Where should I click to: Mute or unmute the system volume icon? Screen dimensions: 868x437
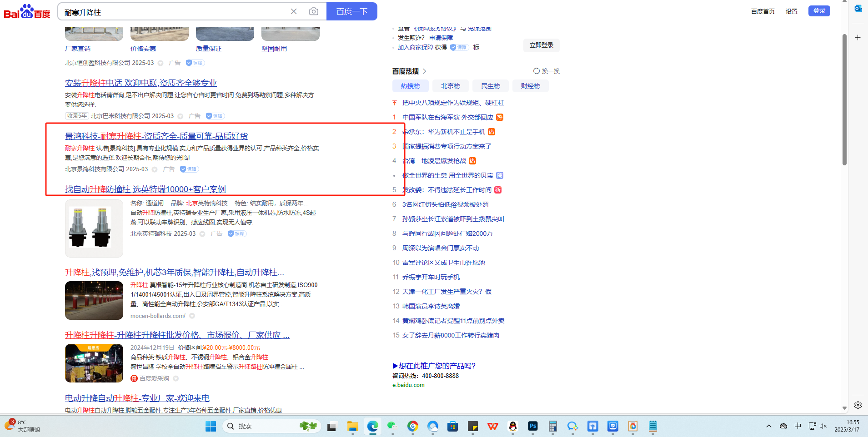[823, 426]
